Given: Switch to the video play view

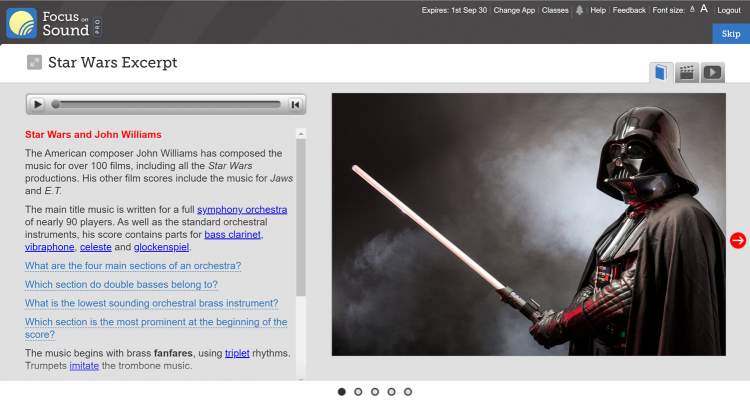Looking at the screenshot, I should point(713,72).
